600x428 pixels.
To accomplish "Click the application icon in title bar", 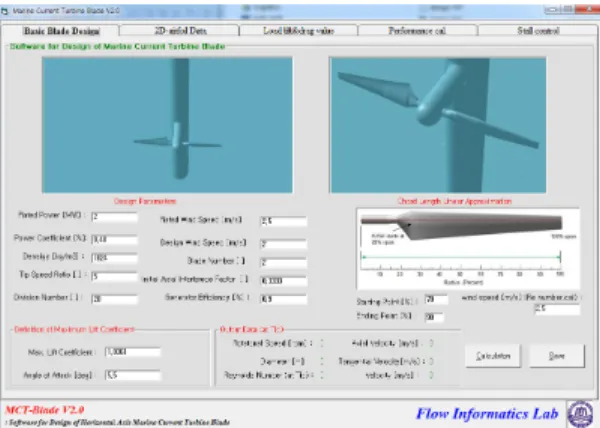I will point(5,11).
